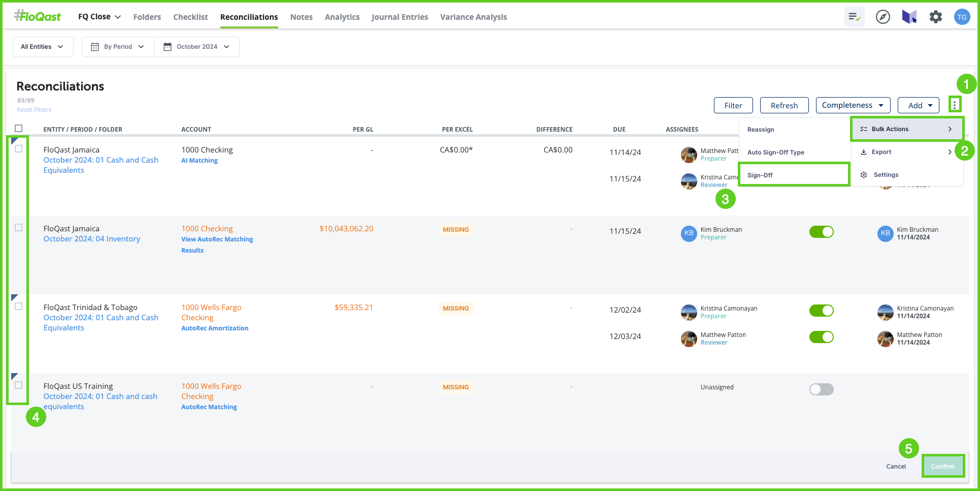Open the All Entities dropdown
The image size is (980, 491).
click(x=43, y=47)
